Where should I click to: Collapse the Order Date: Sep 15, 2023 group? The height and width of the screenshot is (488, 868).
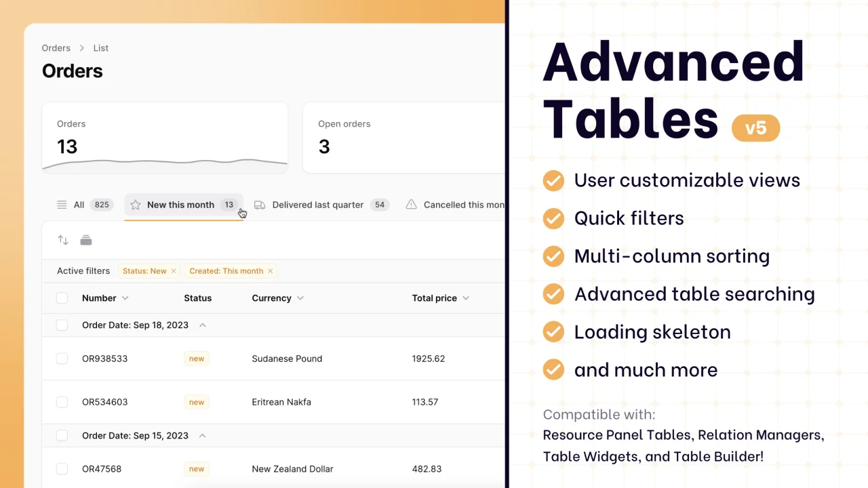[x=202, y=435]
